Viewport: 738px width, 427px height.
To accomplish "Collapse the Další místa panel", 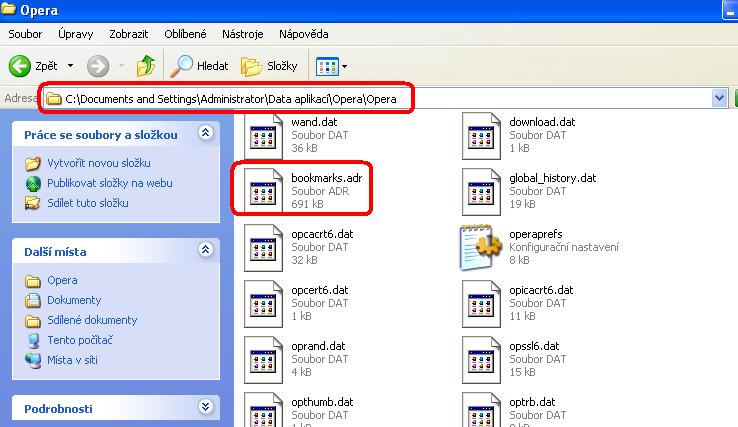I will point(206,250).
